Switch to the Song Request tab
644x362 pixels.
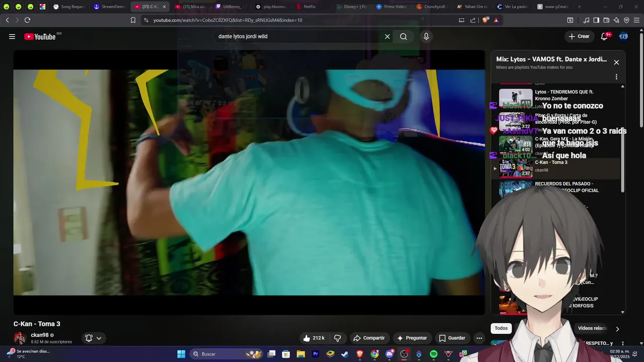(68, 7)
